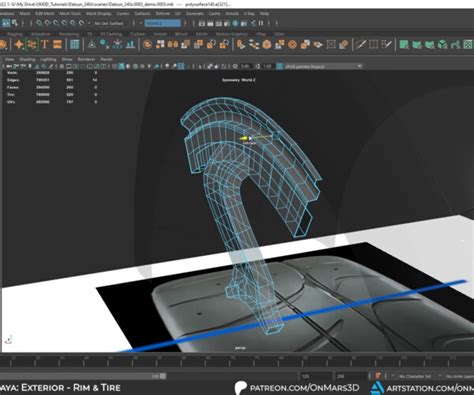The height and width of the screenshot is (395, 474).
Task: Click the middle of the time slider
Action: (237, 361)
